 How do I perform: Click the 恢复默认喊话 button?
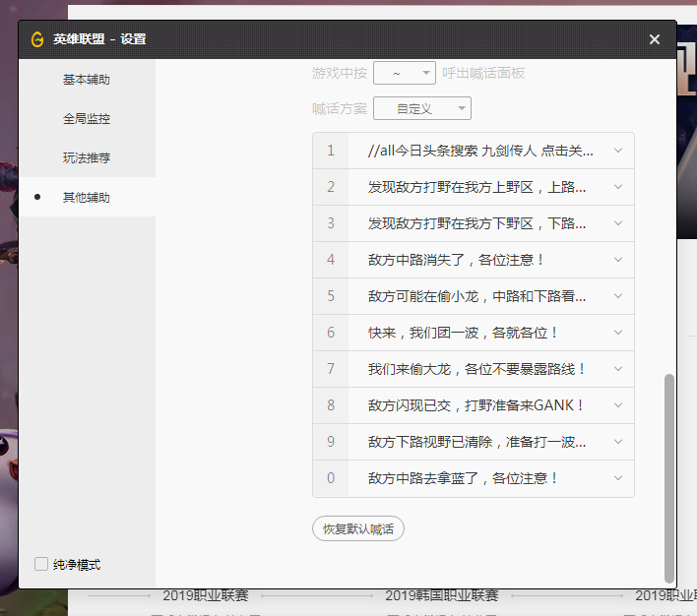(x=358, y=528)
